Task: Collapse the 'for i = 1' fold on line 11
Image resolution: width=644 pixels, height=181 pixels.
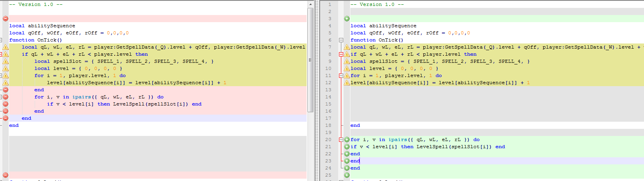Action: point(341,75)
